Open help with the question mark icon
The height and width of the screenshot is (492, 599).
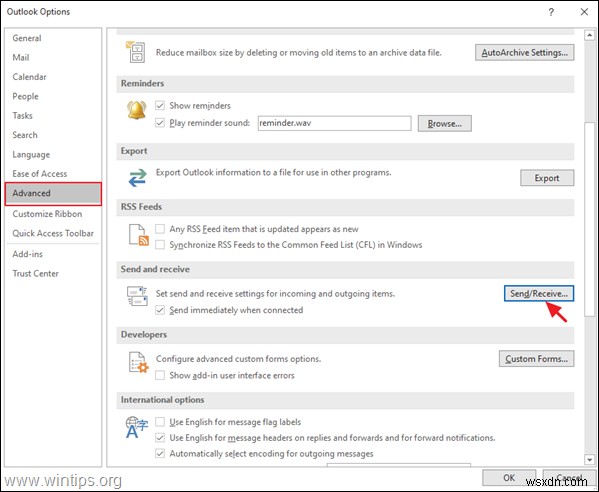[x=551, y=12]
